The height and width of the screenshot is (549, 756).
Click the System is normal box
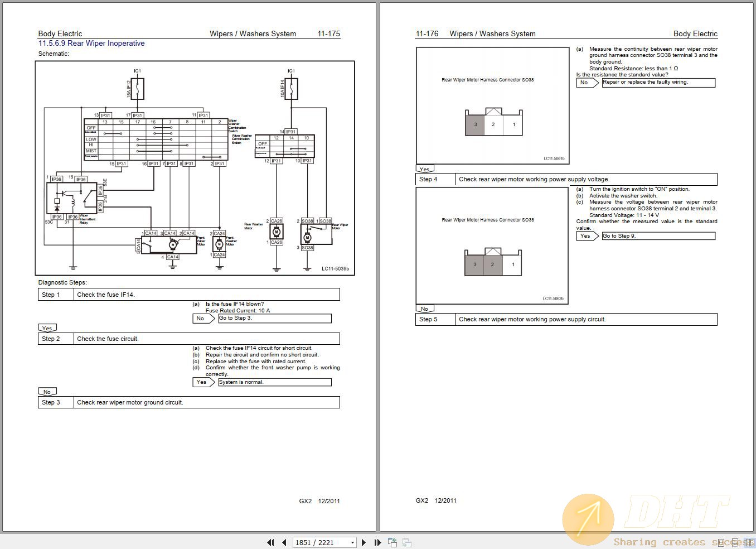275,382
